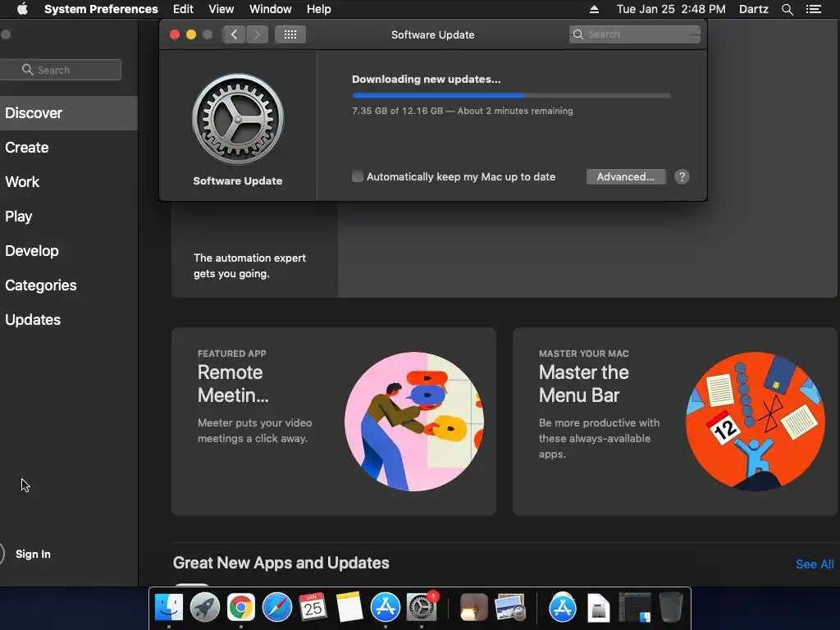
Task: Open the disk image file in dock
Action: pyautogui.click(x=598, y=608)
